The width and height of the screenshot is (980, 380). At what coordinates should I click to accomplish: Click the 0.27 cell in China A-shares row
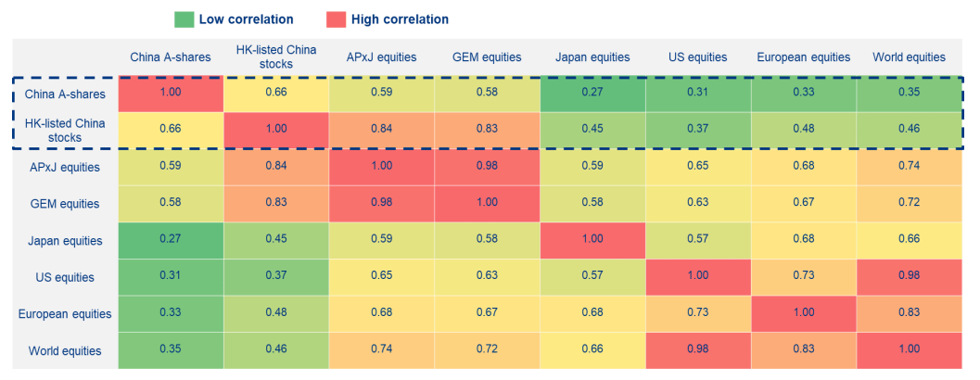593,95
